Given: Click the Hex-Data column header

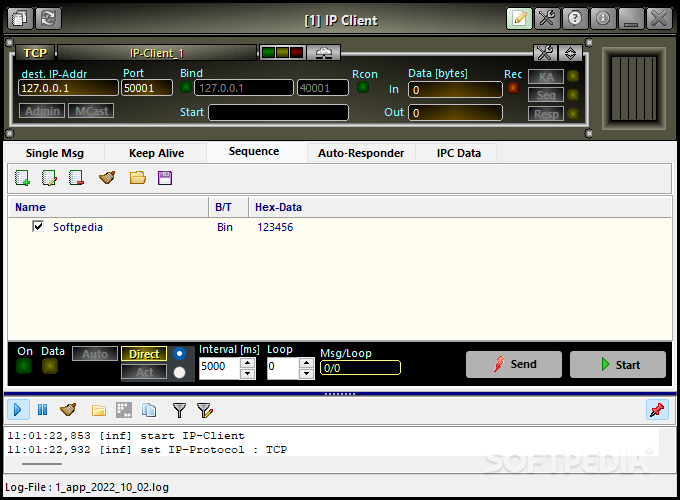Looking at the screenshot, I should pyautogui.click(x=460, y=207).
